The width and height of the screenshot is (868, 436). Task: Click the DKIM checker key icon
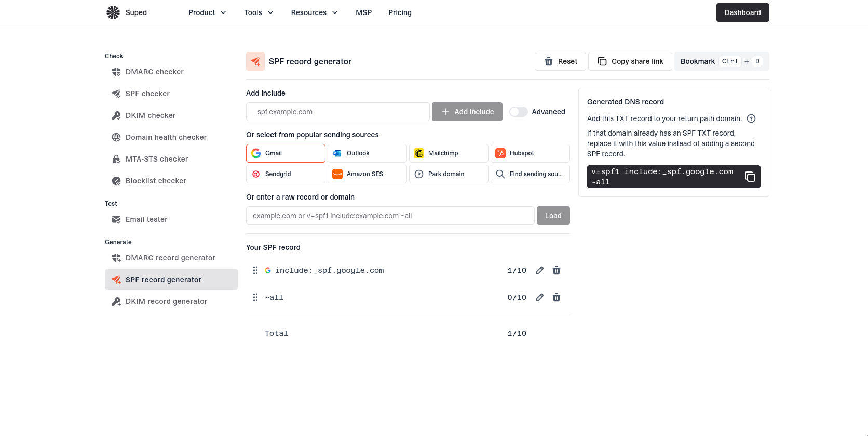tap(116, 115)
